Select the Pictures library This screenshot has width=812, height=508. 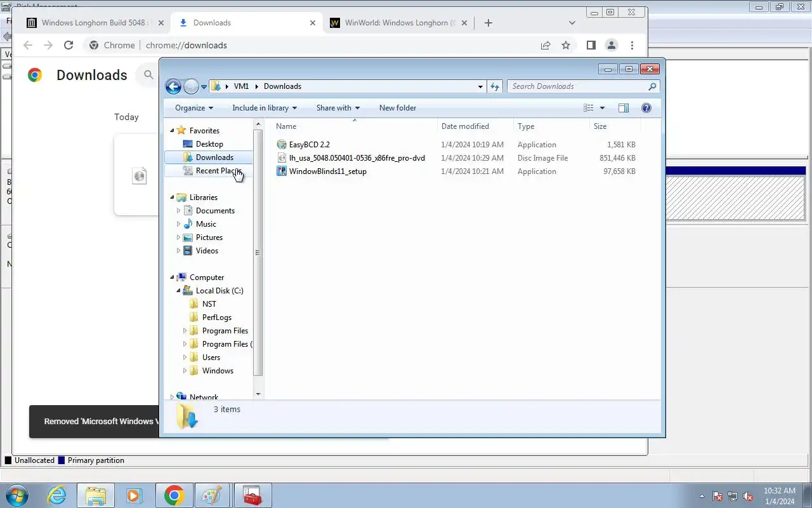click(x=209, y=237)
